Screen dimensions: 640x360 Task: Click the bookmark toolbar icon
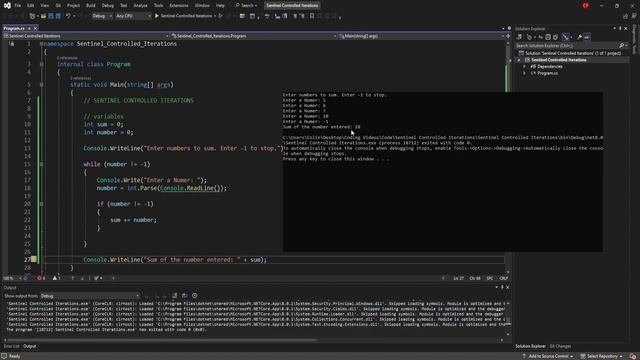pos(312,16)
